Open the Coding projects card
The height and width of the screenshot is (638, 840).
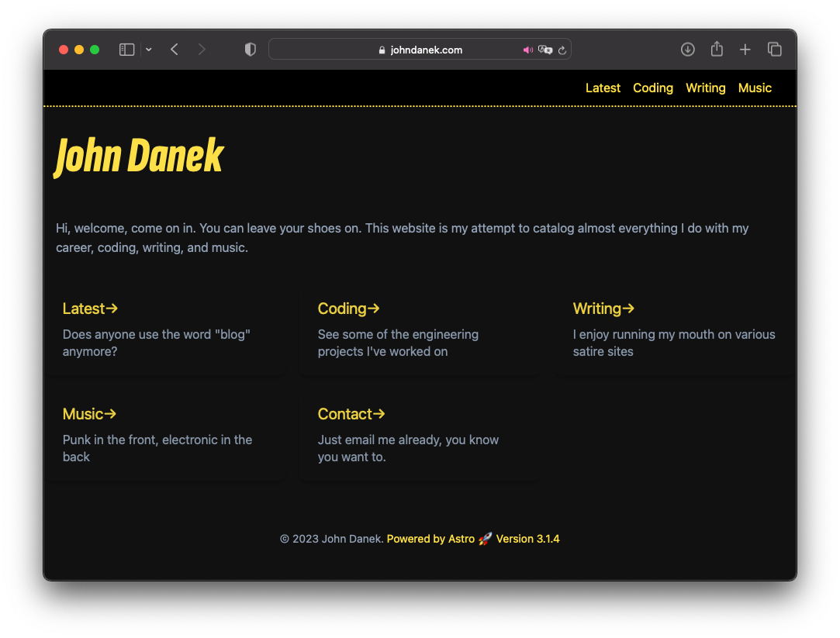point(348,309)
